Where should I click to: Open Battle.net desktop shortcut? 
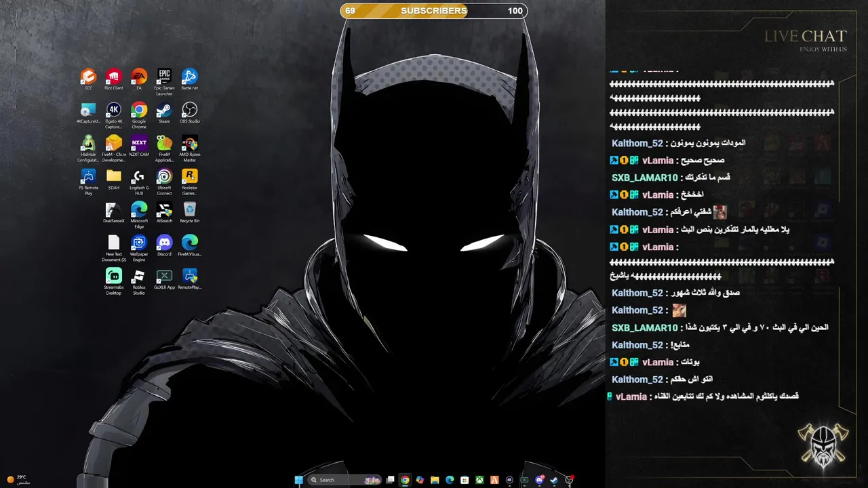point(189,79)
